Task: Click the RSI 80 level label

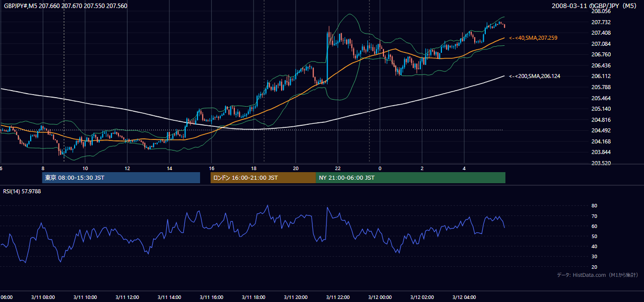Action: pyautogui.click(x=594, y=206)
